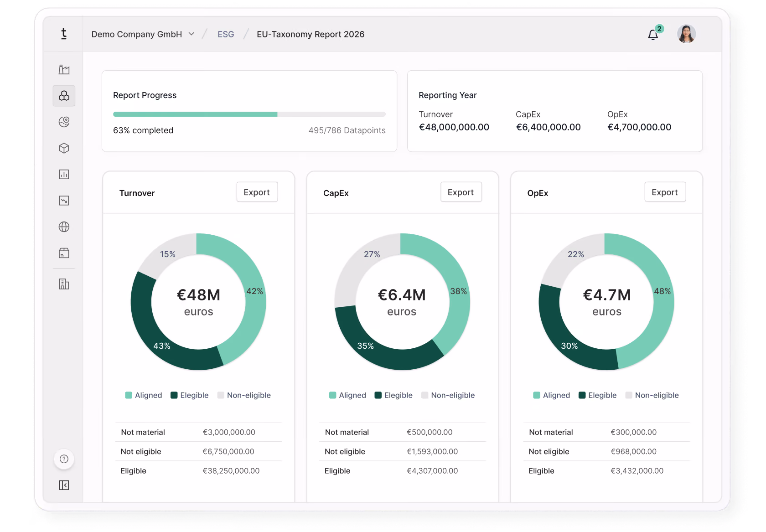Go to the ESG breadcrumb

(226, 34)
